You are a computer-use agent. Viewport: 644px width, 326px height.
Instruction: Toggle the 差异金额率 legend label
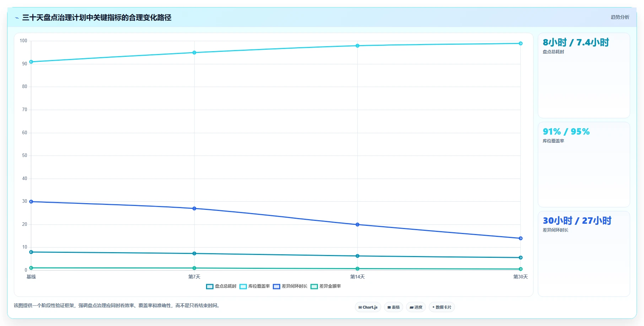(330, 286)
